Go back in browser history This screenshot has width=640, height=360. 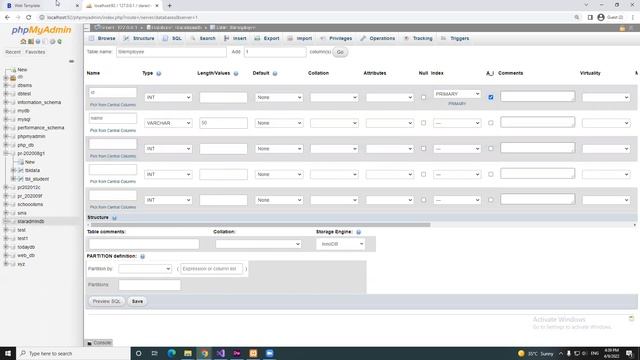click(7, 18)
